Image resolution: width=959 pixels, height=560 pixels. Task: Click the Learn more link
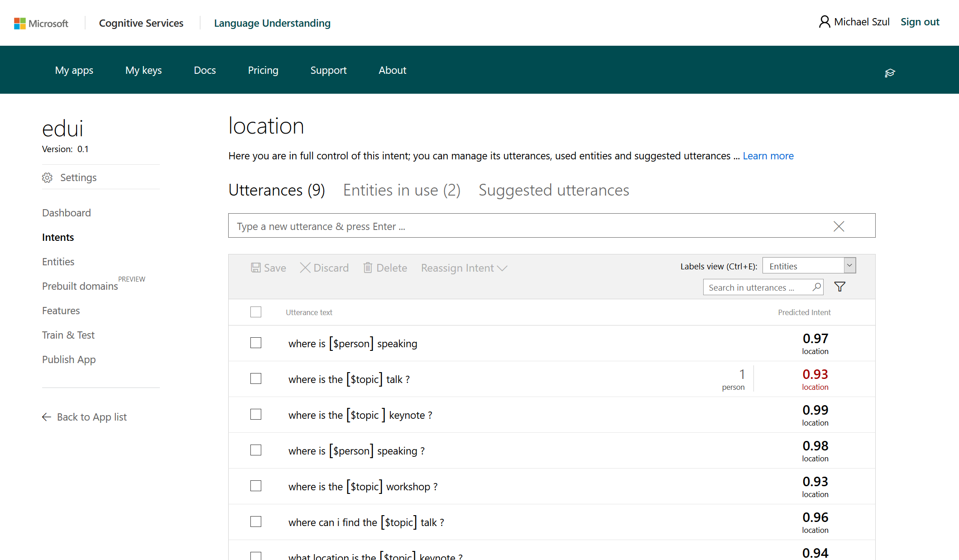[x=768, y=156]
